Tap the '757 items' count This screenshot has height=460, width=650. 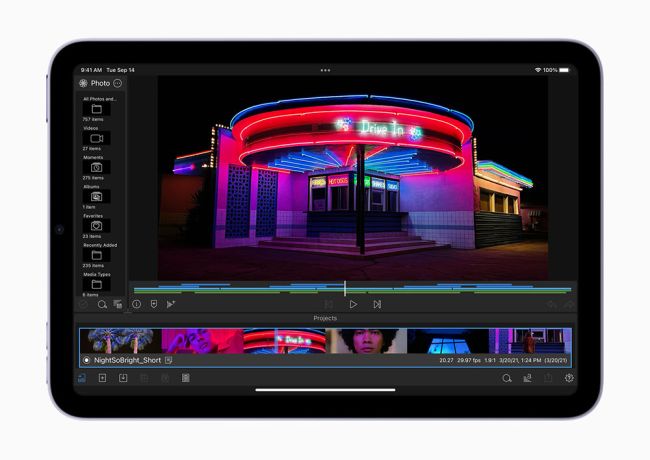(x=93, y=119)
